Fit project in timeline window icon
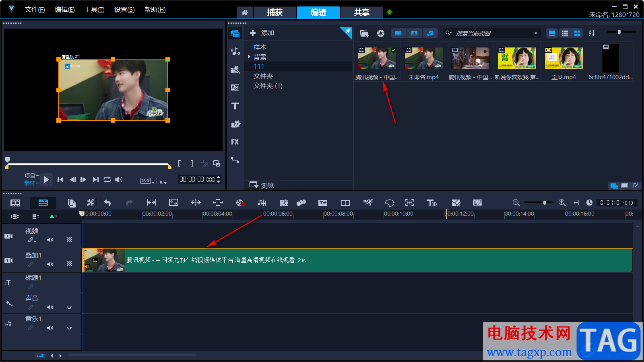644x362 pixels. [576, 203]
